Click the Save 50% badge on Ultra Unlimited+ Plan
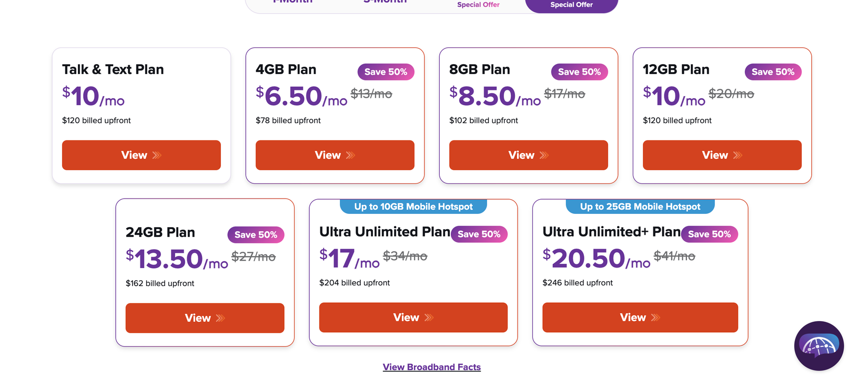 (710, 234)
